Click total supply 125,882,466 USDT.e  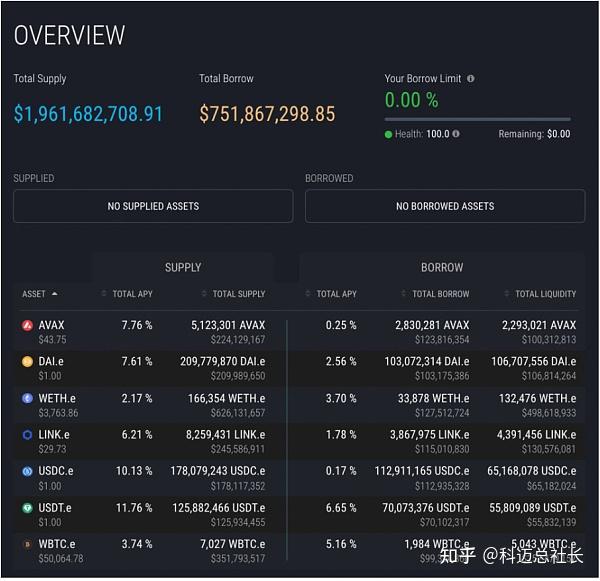point(219,508)
